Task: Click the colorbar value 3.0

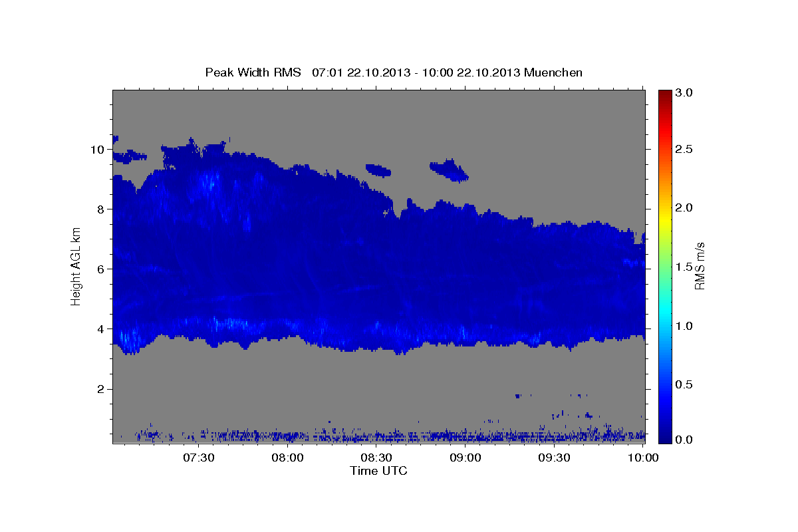Action: click(685, 93)
